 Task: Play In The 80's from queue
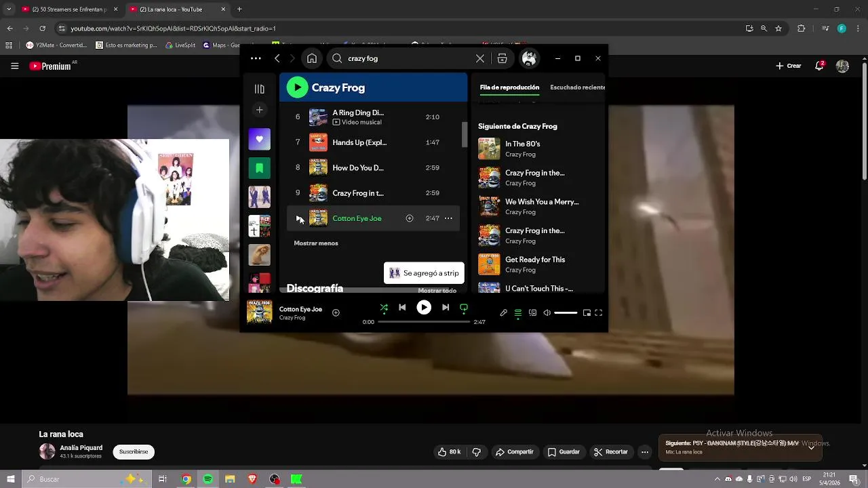pyautogui.click(x=489, y=148)
